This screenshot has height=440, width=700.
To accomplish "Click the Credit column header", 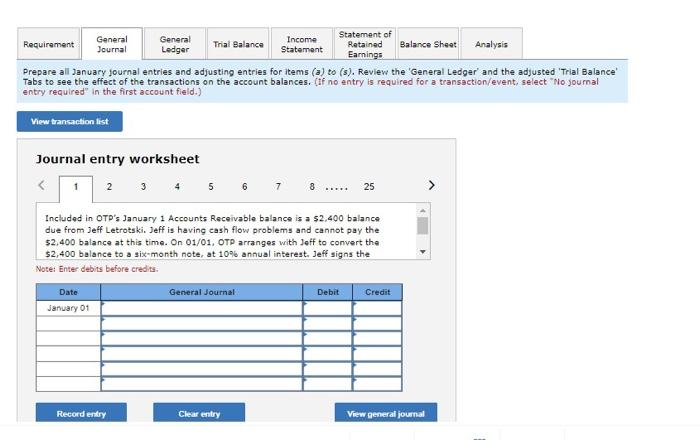I will click(x=377, y=292).
